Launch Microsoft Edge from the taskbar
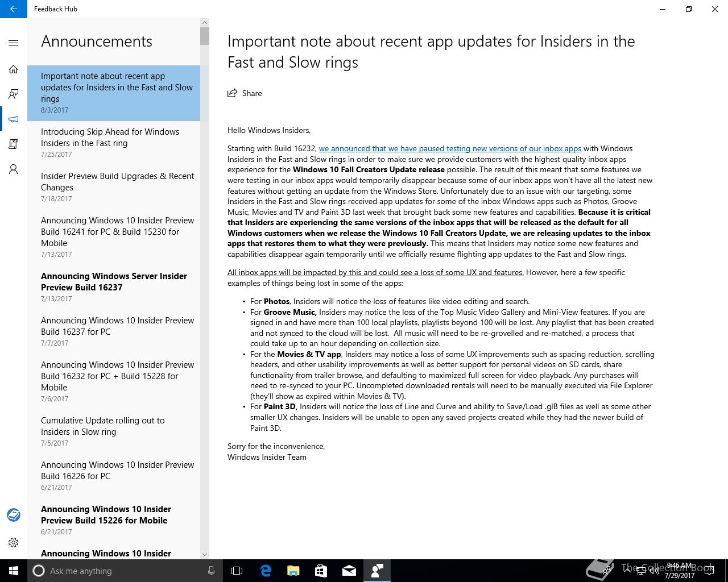 [265, 571]
